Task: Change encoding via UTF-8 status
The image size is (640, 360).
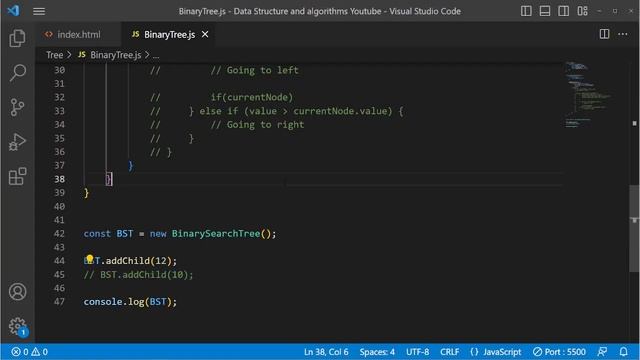Action: [417, 352]
